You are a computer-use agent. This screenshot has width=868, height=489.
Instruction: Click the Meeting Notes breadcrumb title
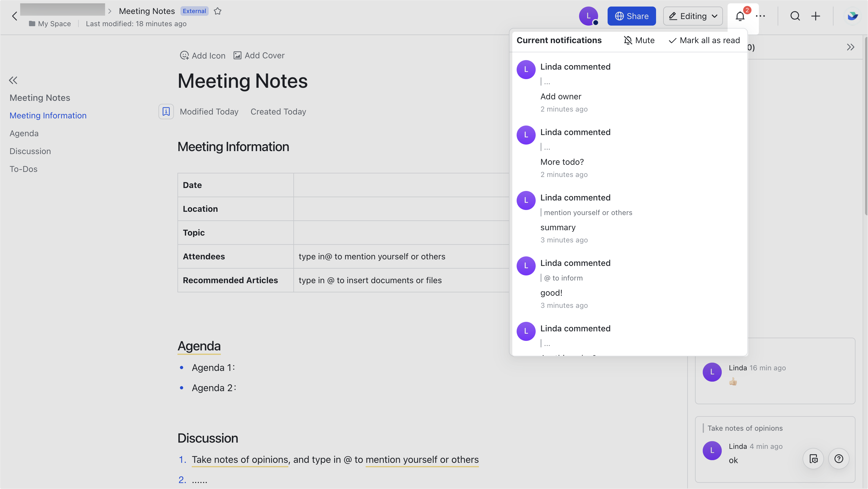pyautogui.click(x=147, y=11)
